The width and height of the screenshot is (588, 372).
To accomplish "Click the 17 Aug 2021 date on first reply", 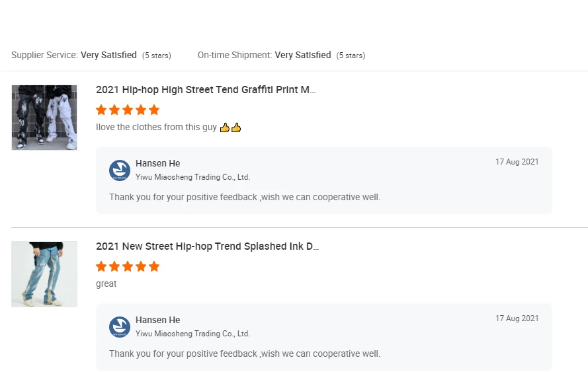I will [517, 162].
